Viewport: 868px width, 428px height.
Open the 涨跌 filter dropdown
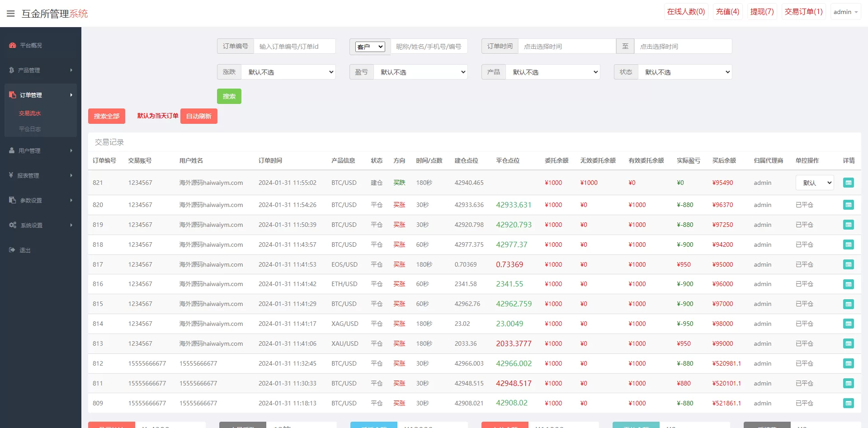[x=288, y=72]
